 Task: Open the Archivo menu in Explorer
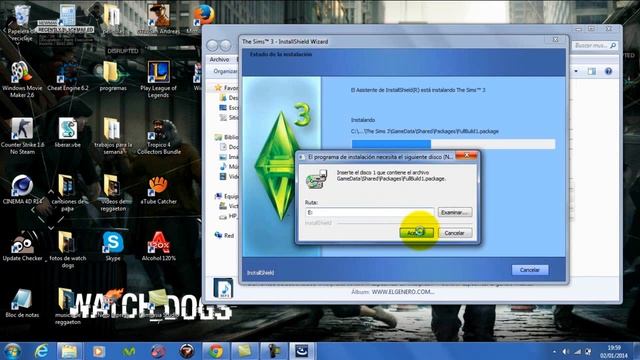[x=219, y=59]
